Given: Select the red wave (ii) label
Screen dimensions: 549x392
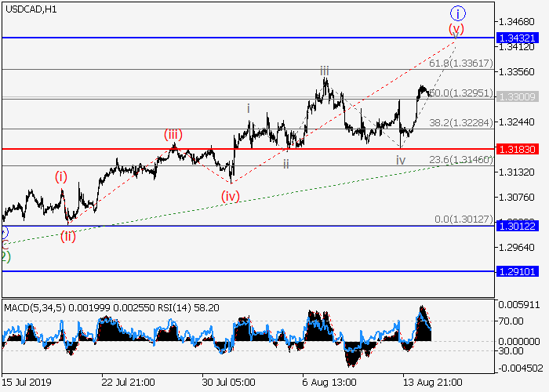Looking at the screenshot, I should point(69,235).
